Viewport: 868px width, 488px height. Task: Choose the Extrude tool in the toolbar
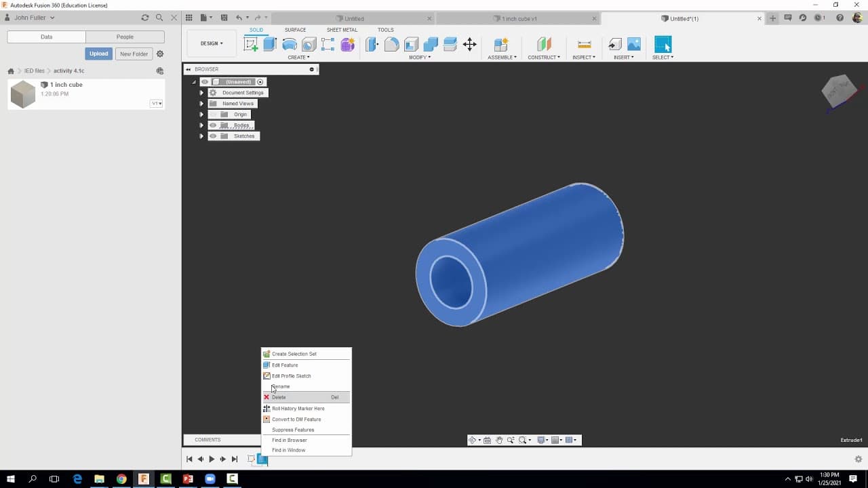pyautogui.click(x=269, y=45)
